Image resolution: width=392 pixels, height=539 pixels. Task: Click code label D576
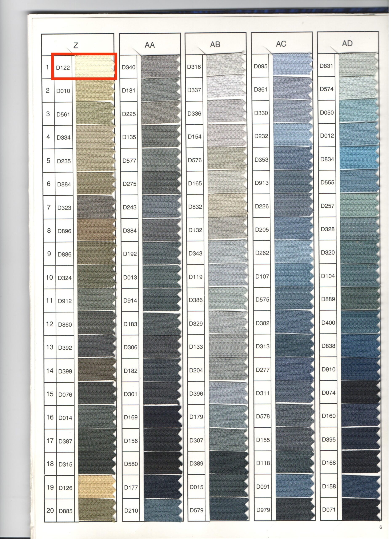[x=195, y=160]
